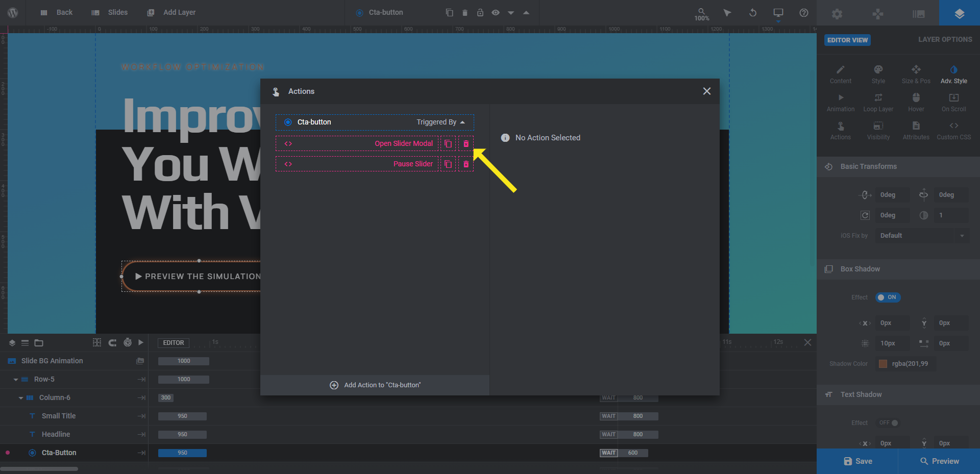
Task: Click the Save button
Action: coord(857,461)
